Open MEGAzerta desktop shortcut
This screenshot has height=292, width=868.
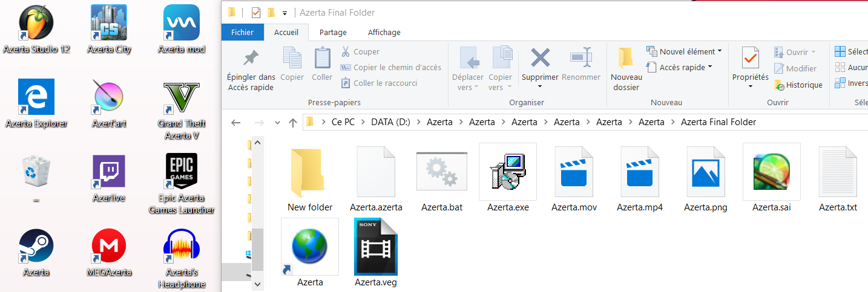tap(109, 253)
